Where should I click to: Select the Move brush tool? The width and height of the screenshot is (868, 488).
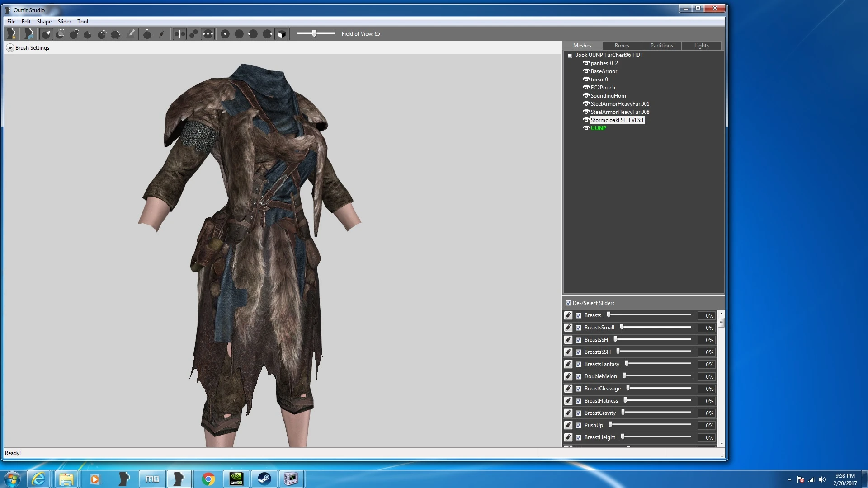click(103, 34)
